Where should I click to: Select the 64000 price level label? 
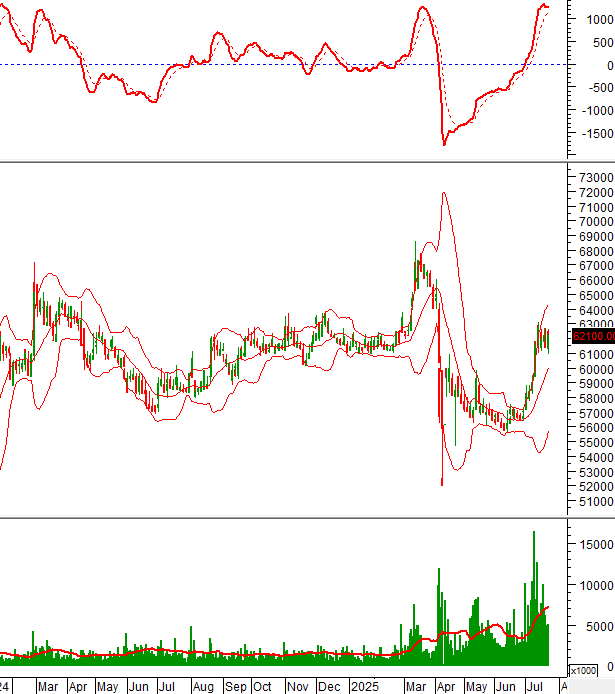pos(596,310)
